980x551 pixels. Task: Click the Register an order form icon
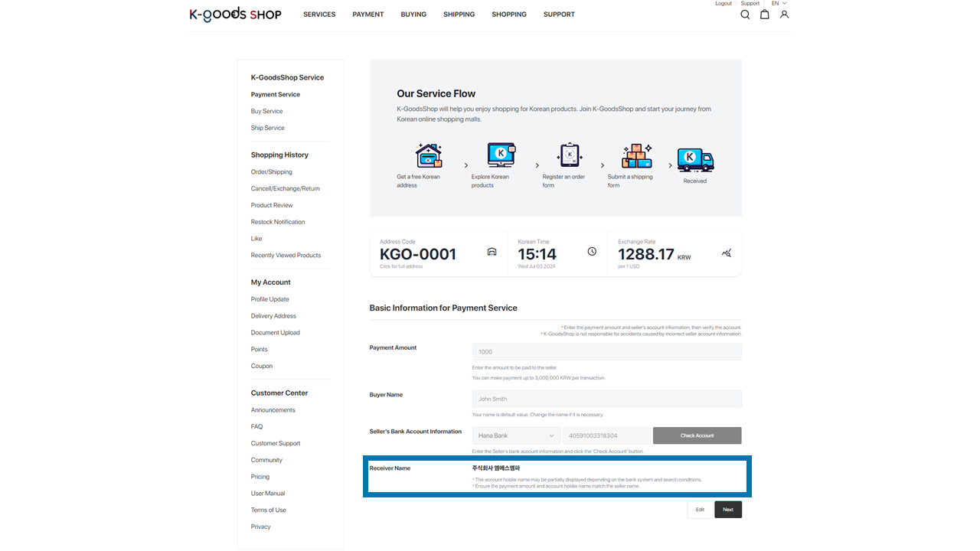coord(570,155)
